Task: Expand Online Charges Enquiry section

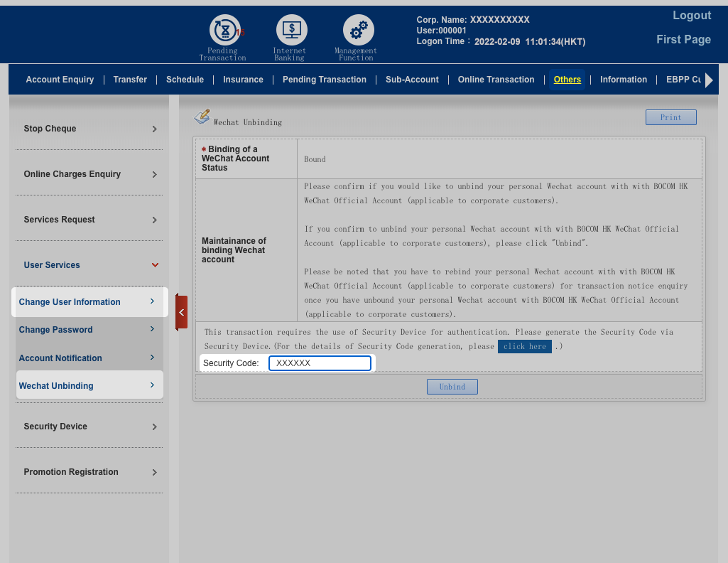Action: tap(89, 174)
